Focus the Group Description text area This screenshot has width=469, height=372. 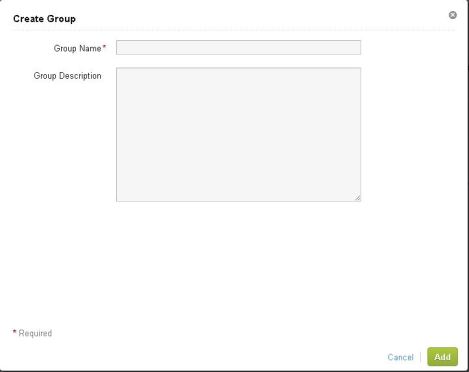pos(238,135)
